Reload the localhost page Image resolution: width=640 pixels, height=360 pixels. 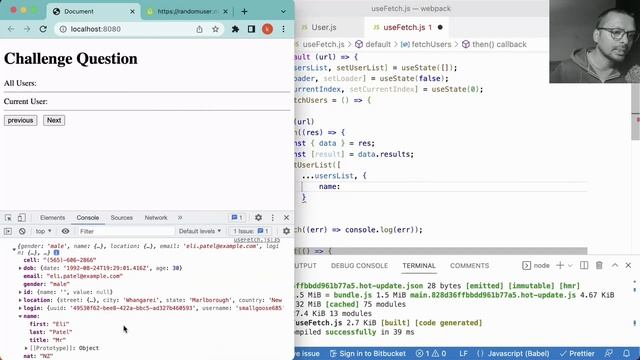[x=43, y=29]
